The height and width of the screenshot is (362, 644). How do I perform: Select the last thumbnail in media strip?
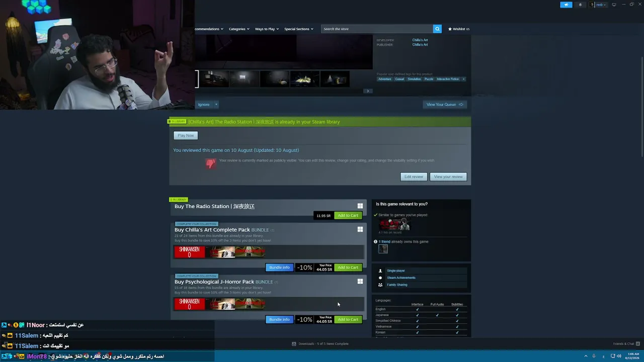tap(335, 79)
